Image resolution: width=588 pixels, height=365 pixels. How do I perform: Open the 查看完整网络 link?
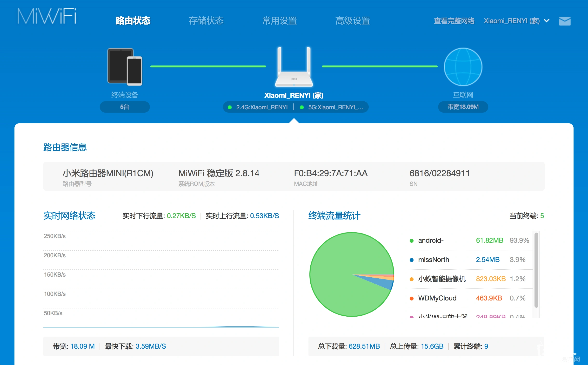click(454, 21)
